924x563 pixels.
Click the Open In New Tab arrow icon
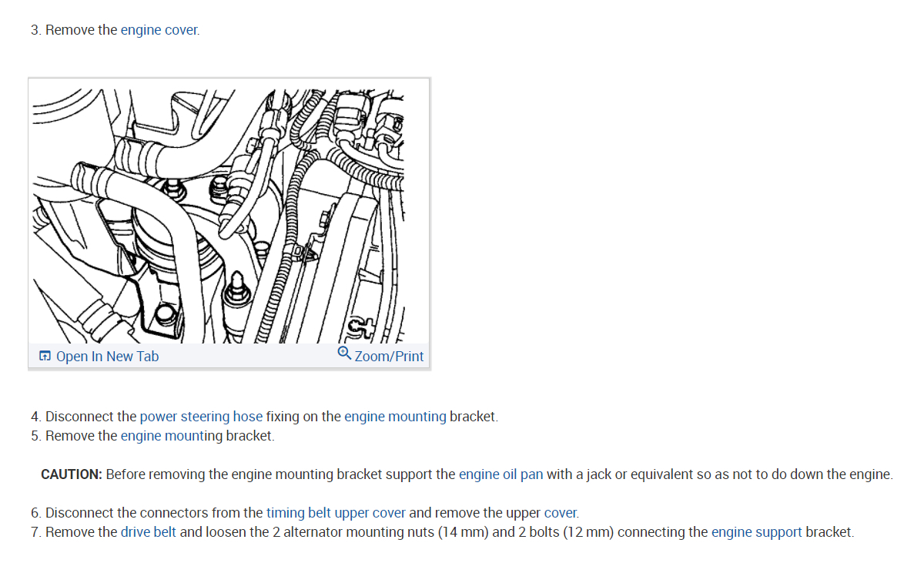point(45,356)
